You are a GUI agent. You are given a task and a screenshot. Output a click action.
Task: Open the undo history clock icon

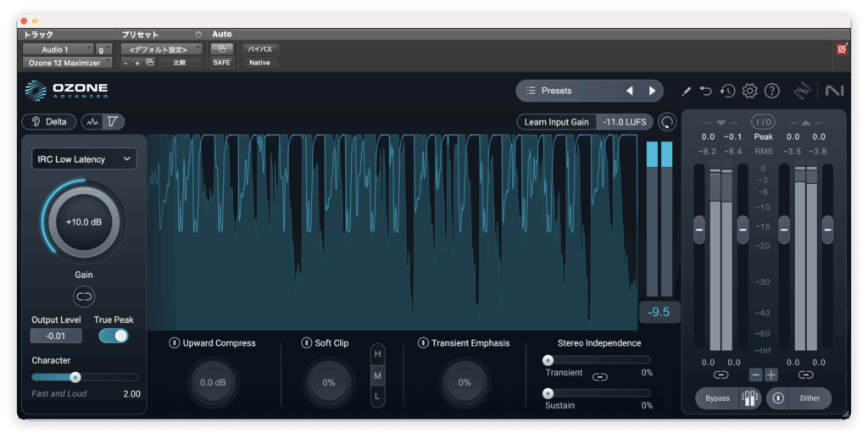(x=727, y=91)
